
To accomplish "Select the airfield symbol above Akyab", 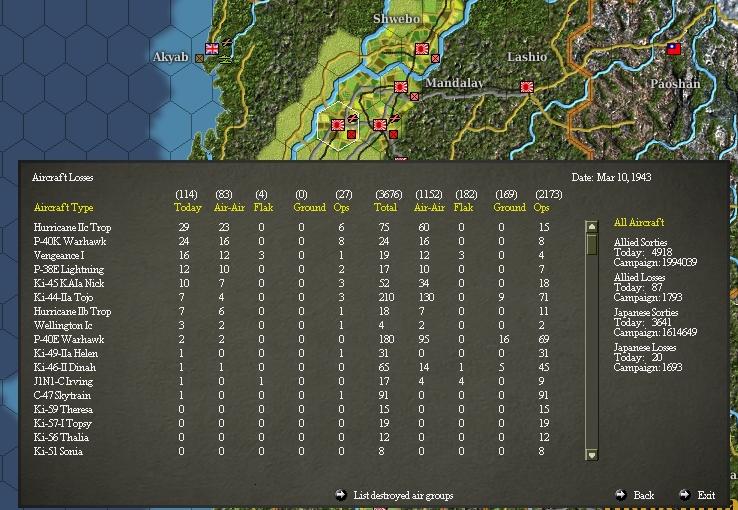I will [227, 43].
